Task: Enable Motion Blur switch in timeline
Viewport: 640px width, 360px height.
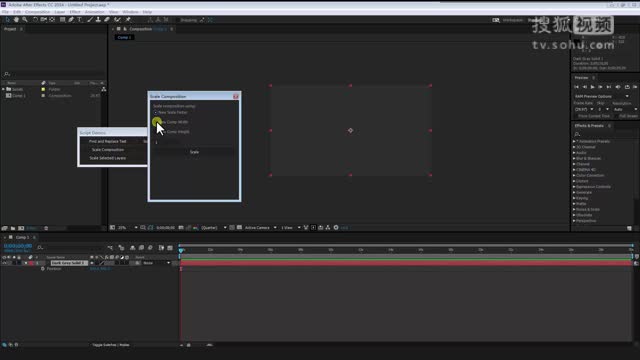Action: [x=150, y=248]
